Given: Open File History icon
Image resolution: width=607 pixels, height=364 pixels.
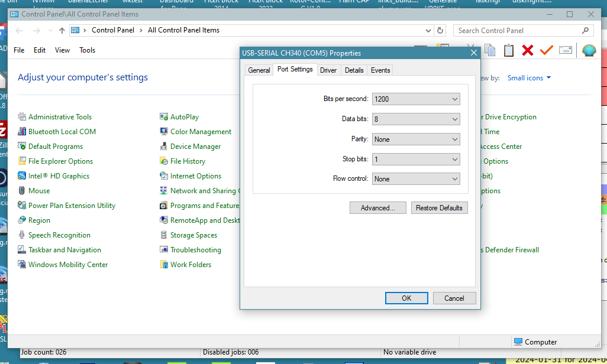Looking at the screenshot, I should tap(164, 161).
